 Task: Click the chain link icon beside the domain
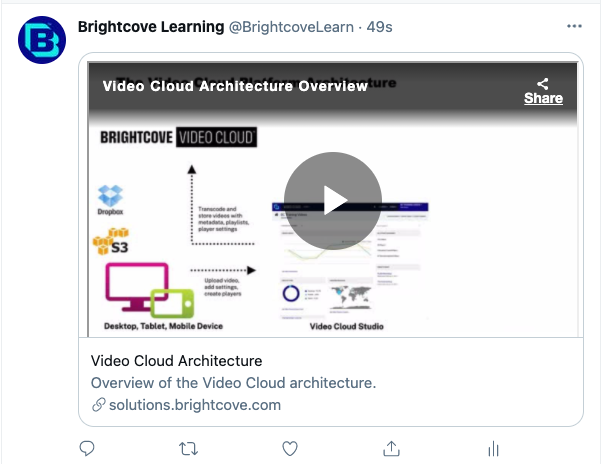(98, 405)
